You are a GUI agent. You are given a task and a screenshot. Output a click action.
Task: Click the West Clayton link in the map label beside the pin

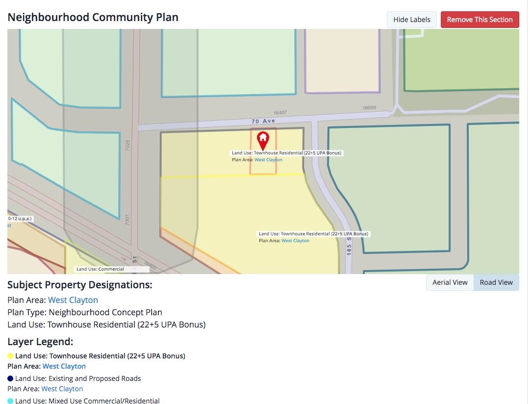pyautogui.click(x=268, y=160)
